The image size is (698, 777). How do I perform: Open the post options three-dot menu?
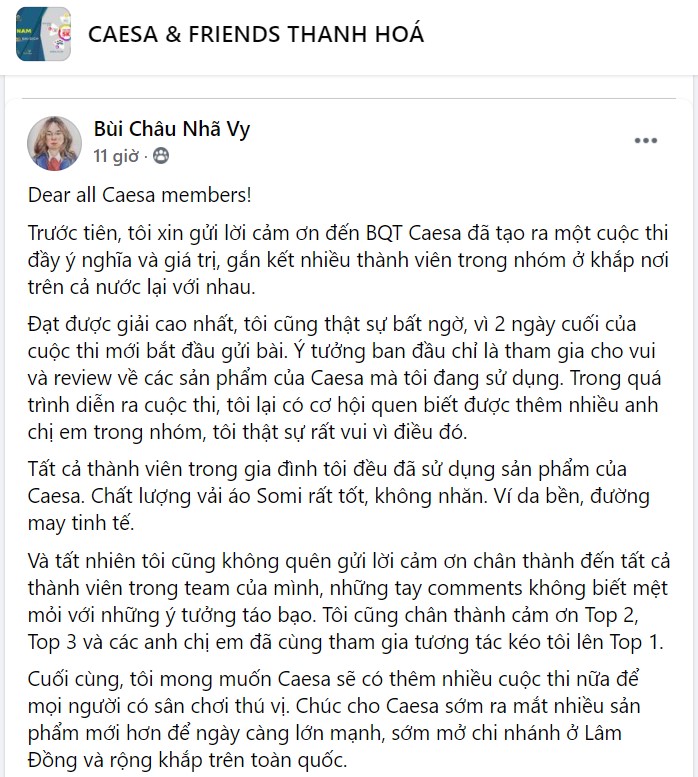[646, 141]
